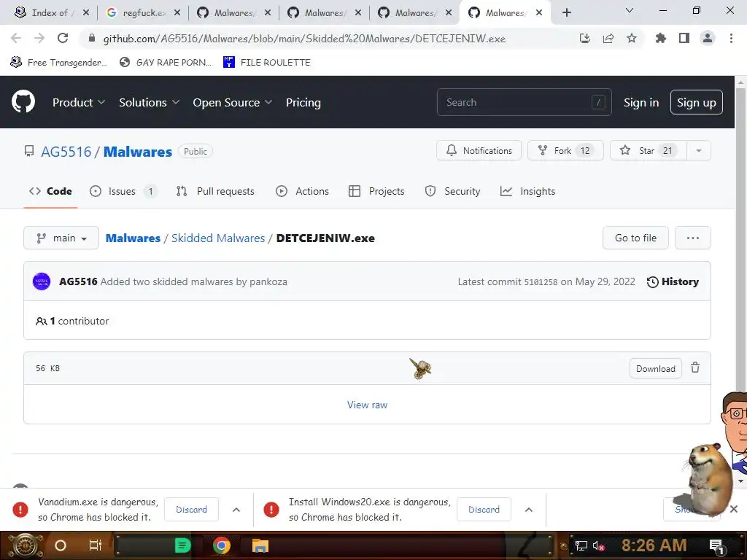This screenshot has width=747, height=560.
Task: Click the network tray icon
Action: click(x=581, y=545)
